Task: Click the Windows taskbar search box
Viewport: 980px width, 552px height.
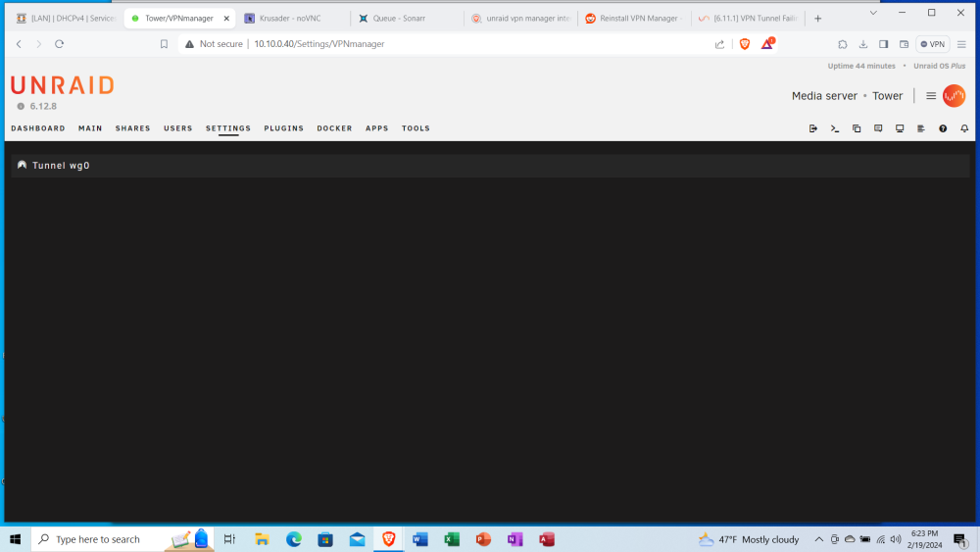Action: (122, 539)
